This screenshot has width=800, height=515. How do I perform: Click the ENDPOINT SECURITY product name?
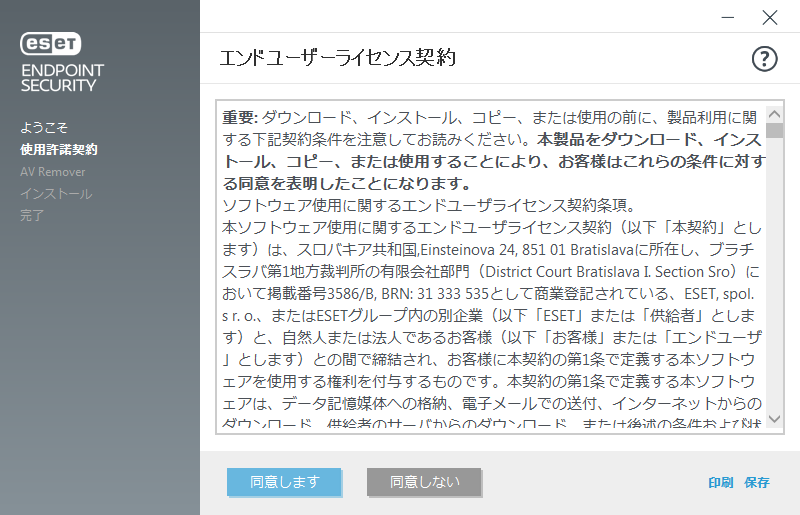[62, 78]
